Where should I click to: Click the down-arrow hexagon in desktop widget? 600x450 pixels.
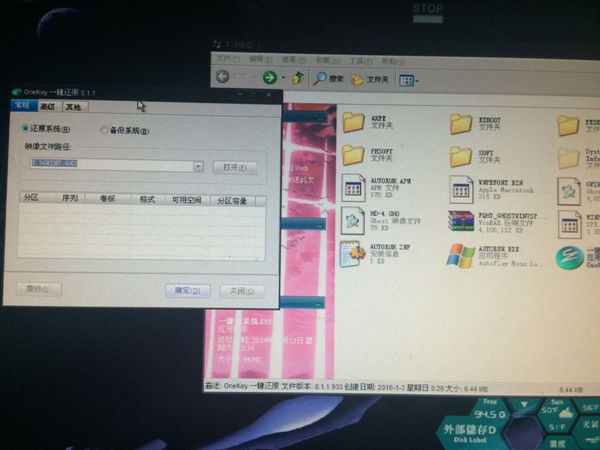pos(524,404)
